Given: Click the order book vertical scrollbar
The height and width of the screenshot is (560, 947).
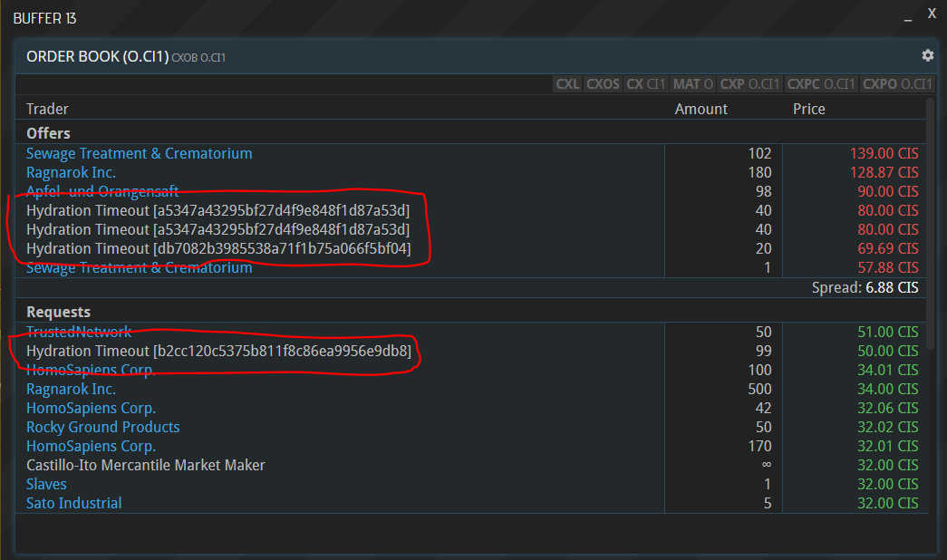Looking at the screenshot, I should tap(930, 227).
